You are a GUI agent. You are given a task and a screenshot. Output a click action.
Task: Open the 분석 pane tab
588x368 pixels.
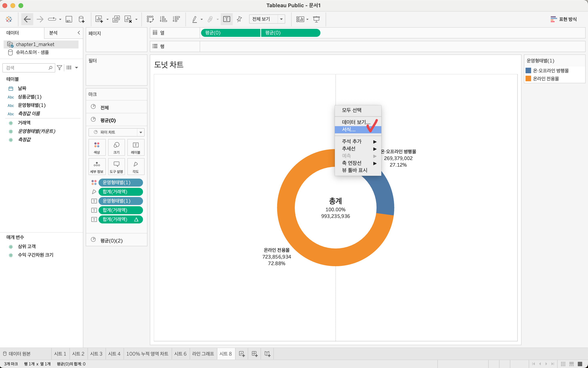coord(53,33)
